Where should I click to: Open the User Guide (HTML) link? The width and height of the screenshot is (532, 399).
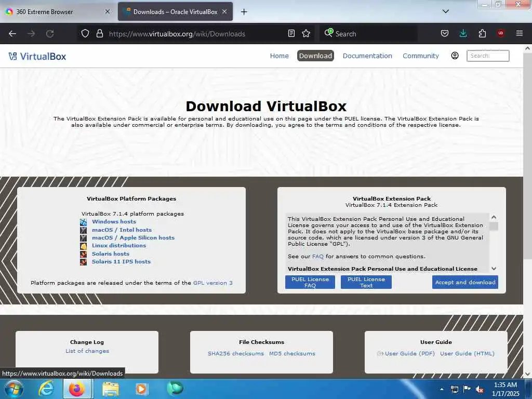click(467, 353)
